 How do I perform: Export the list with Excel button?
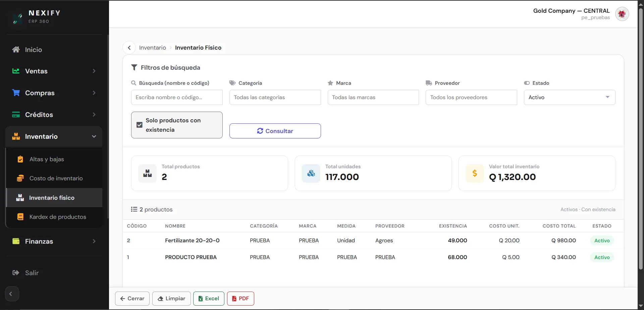(x=209, y=299)
